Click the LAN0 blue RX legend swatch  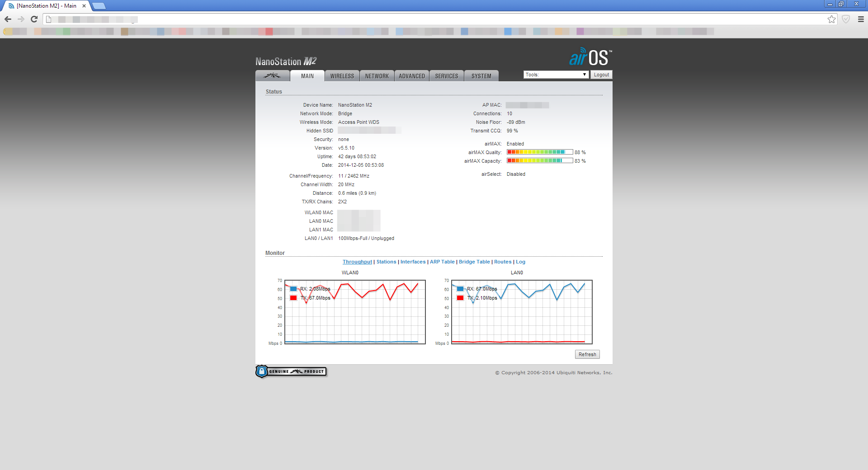(x=460, y=289)
